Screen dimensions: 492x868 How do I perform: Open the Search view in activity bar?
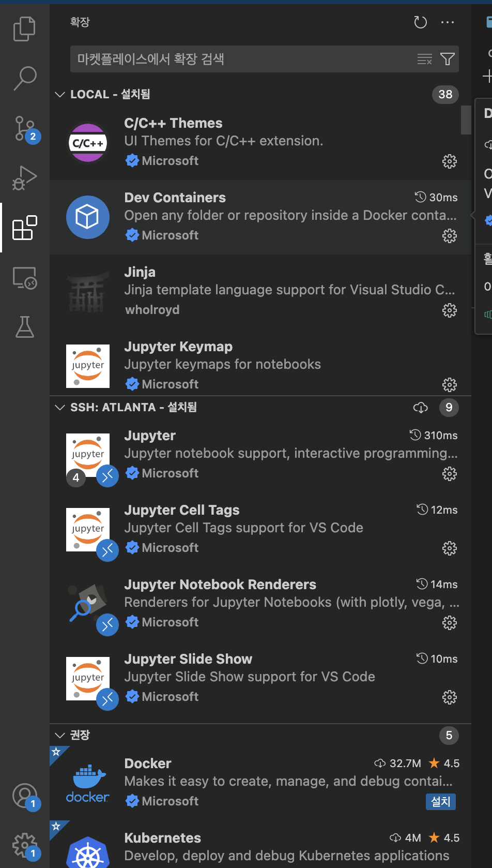tap(24, 79)
